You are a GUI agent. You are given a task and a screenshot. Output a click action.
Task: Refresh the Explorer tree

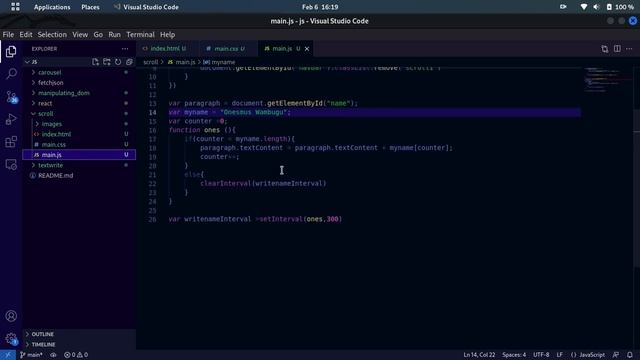118,62
